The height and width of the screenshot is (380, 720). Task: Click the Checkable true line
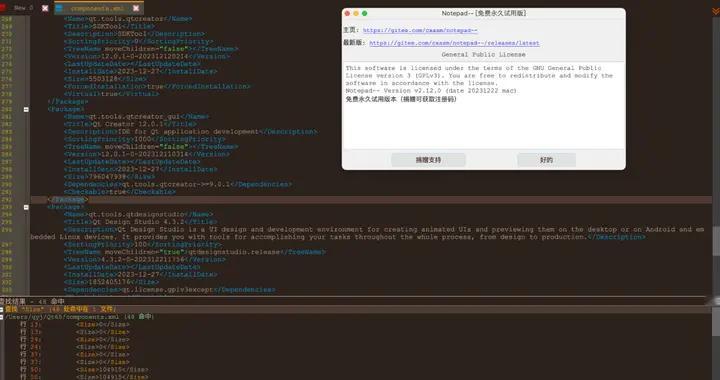tap(119, 192)
